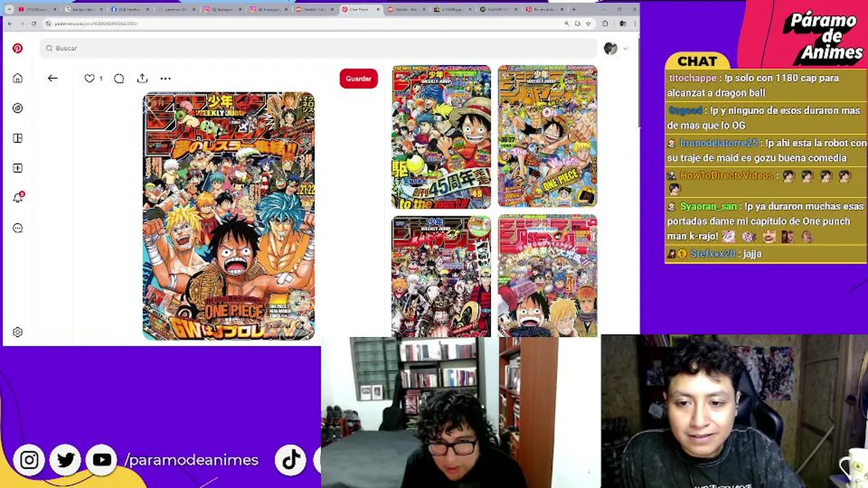Open comments bubble icon on the pin

tap(119, 79)
